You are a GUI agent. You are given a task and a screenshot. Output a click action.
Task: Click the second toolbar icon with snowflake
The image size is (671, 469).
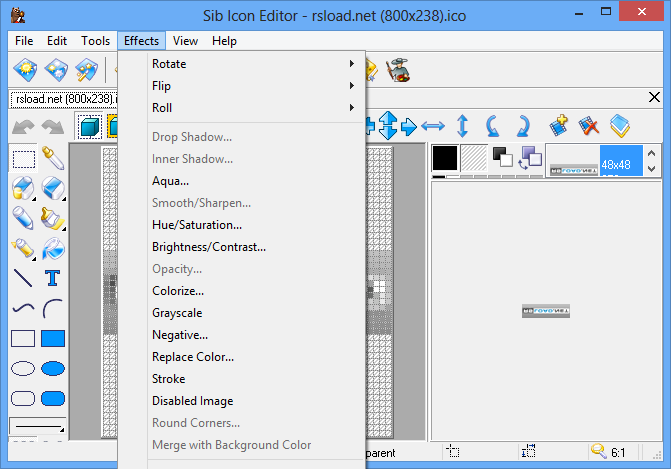pos(56,70)
